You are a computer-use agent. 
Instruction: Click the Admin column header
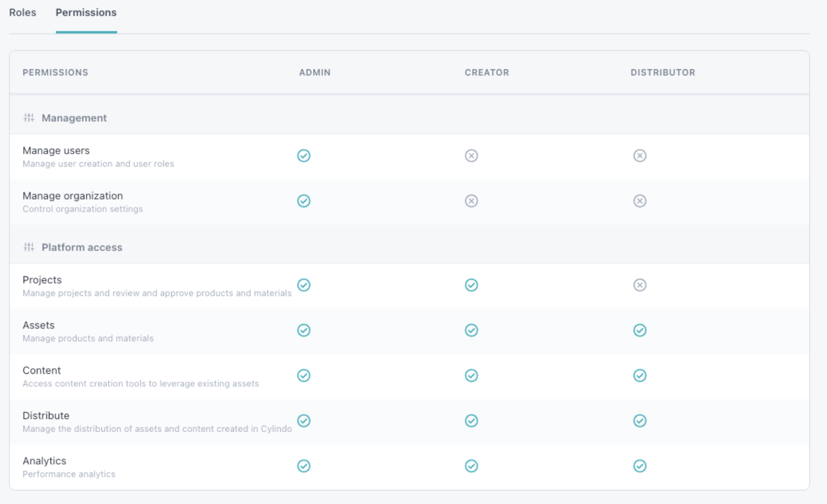coord(315,72)
